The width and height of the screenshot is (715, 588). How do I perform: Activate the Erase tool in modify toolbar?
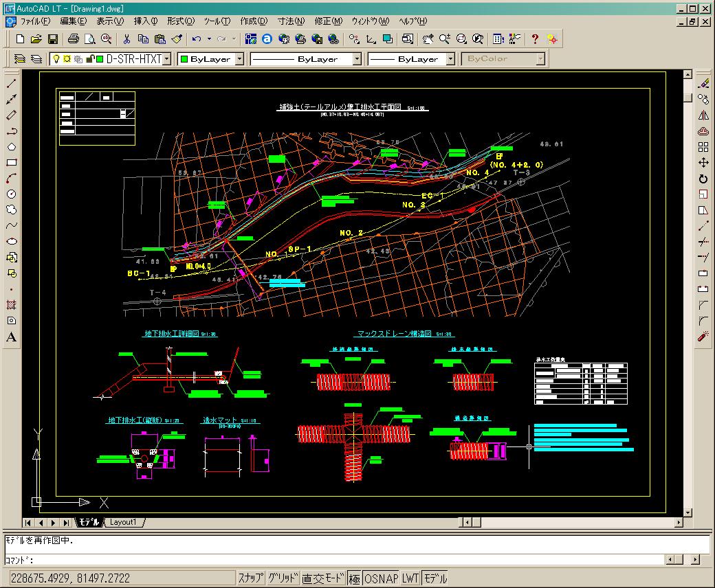point(703,84)
